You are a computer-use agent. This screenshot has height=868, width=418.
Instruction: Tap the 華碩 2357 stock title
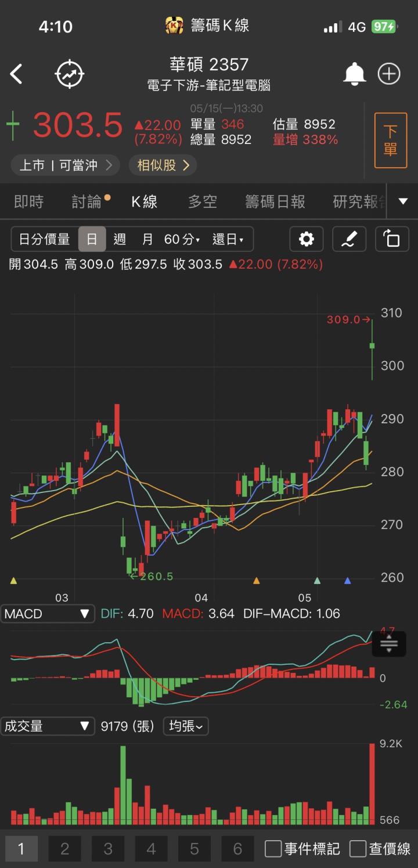pos(209,64)
